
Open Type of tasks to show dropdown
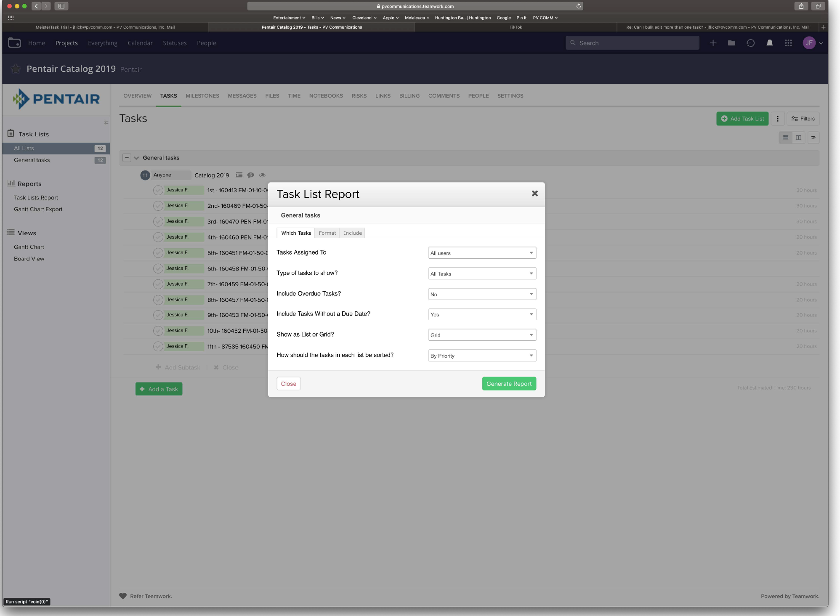click(482, 273)
